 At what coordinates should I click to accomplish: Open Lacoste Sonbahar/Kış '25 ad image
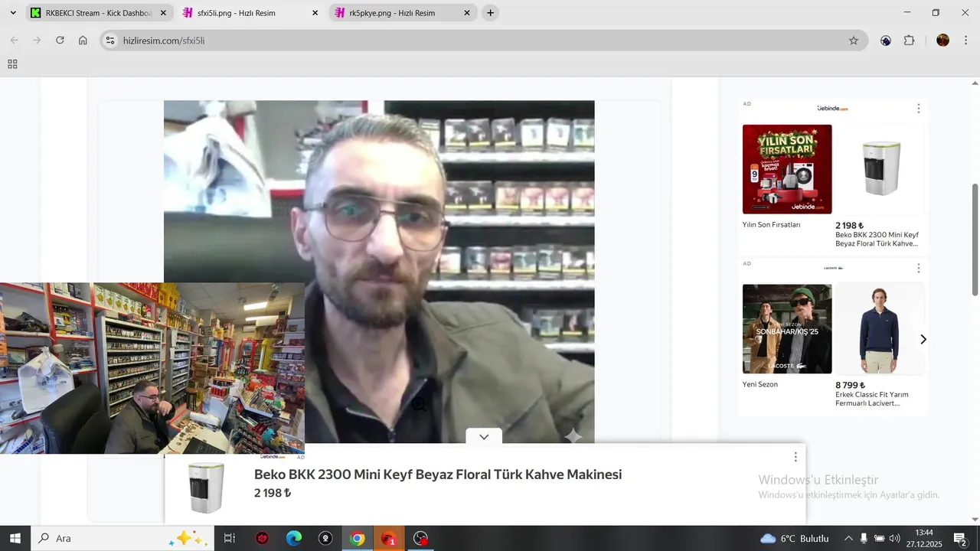click(x=787, y=329)
